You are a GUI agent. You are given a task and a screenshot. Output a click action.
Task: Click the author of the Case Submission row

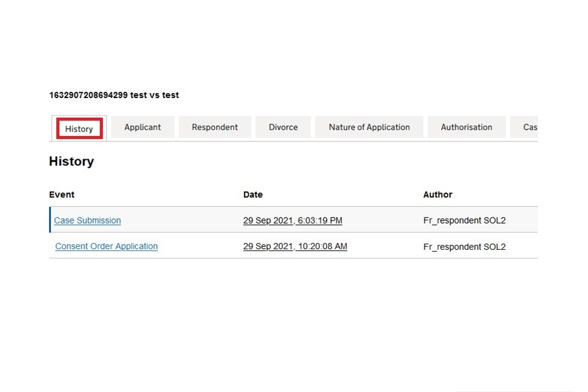click(x=464, y=221)
